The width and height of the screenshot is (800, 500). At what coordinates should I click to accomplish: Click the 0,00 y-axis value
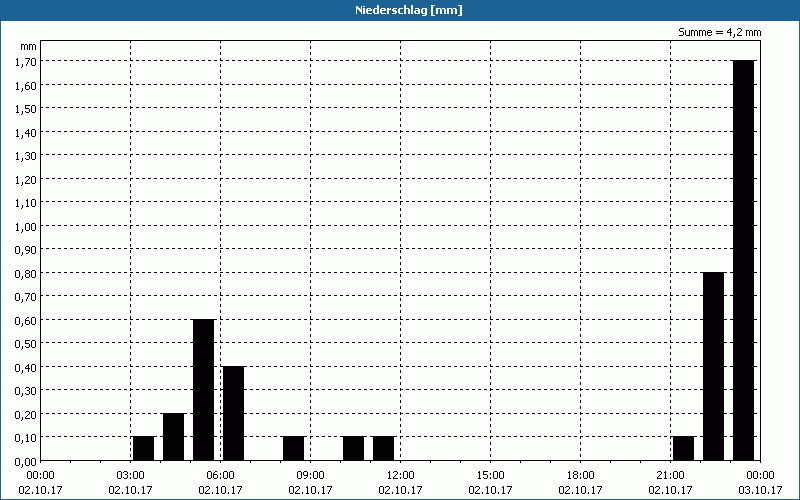(x=26, y=462)
